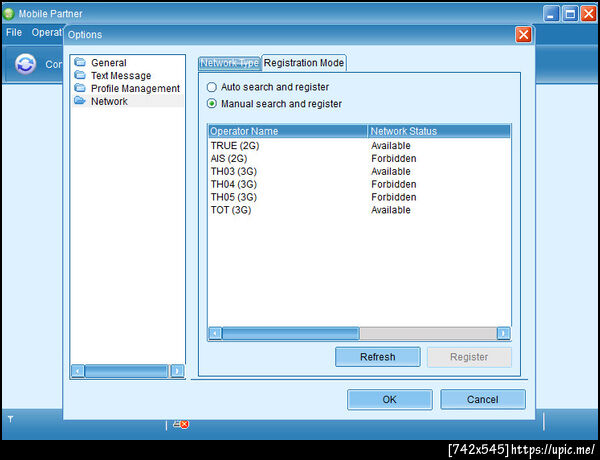The width and height of the screenshot is (600, 460).
Task: Open the File menu
Action: click(x=14, y=33)
